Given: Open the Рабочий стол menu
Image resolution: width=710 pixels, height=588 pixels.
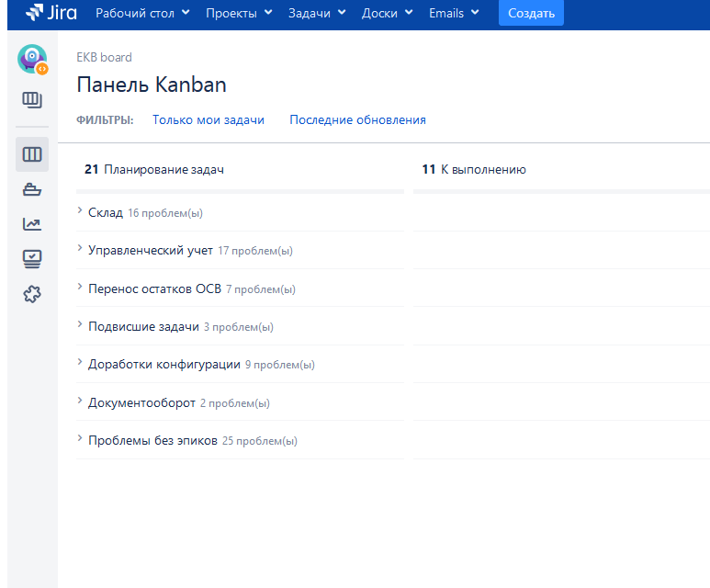Looking at the screenshot, I should pos(142,13).
